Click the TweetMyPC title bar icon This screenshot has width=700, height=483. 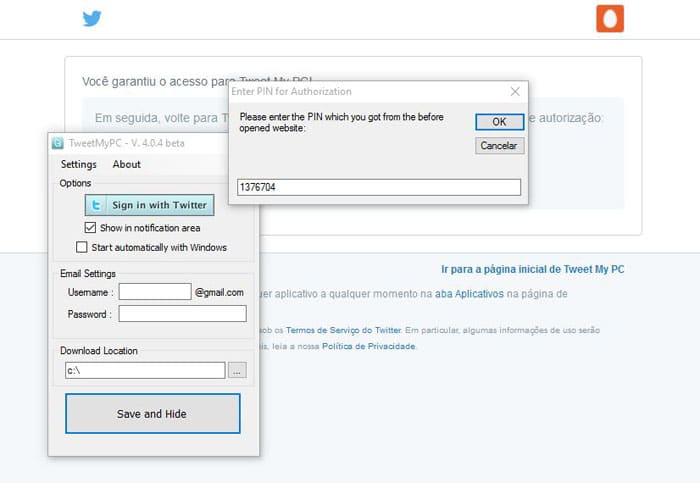(x=58, y=143)
